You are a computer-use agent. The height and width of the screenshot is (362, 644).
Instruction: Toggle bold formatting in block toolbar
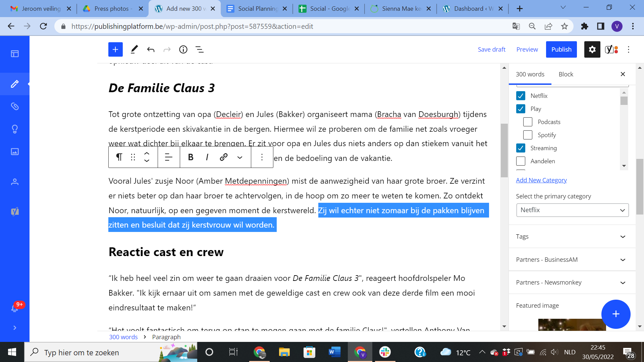click(x=191, y=157)
